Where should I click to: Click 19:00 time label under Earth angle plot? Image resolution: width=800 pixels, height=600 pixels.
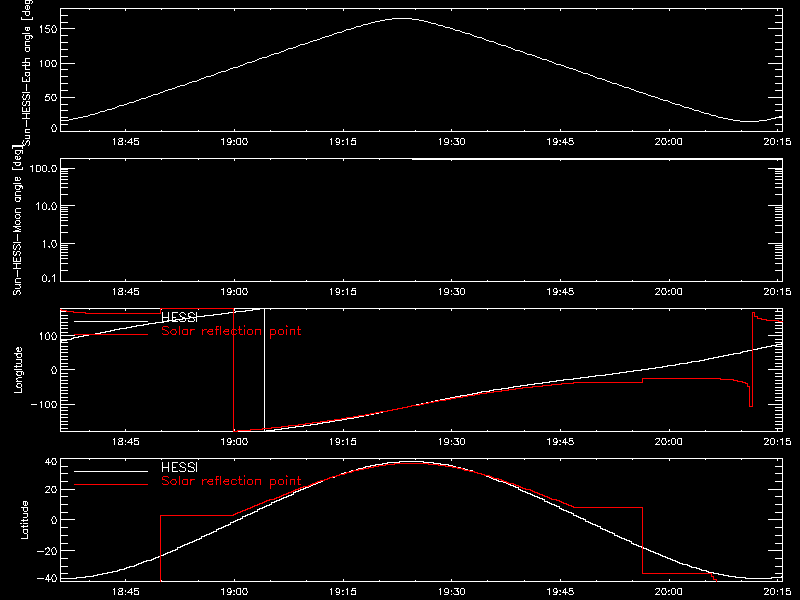pyautogui.click(x=234, y=142)
